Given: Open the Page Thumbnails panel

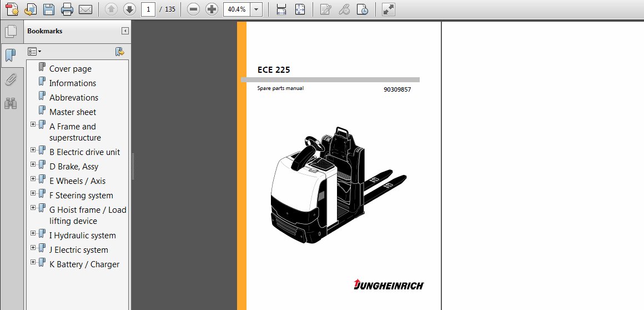Looking at the screenshot, I should pyautogui.click(x=11, y=31).
